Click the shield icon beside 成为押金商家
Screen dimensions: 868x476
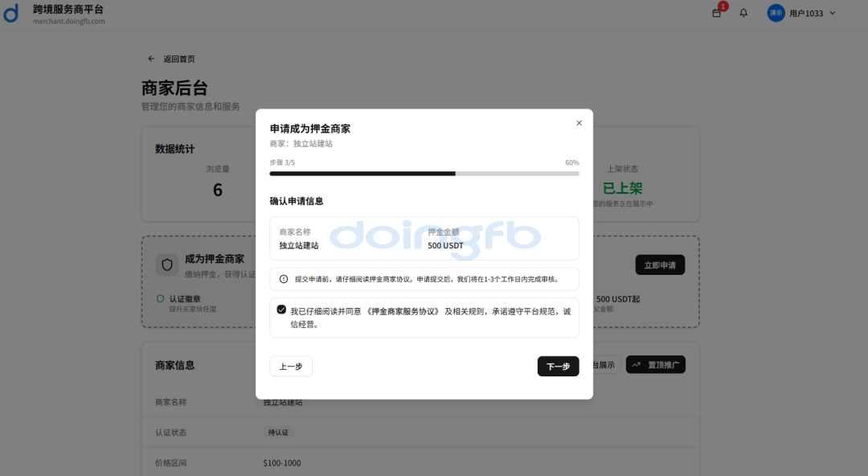167,265
